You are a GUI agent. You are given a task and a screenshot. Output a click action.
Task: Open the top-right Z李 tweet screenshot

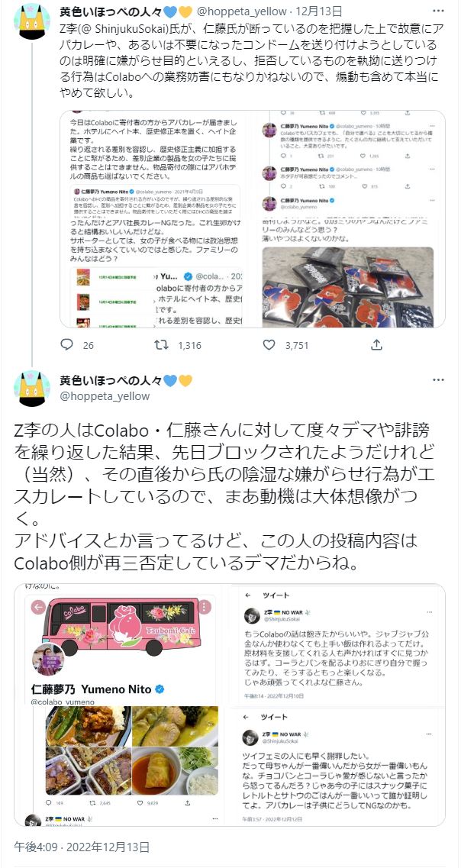tap(337, 644)
